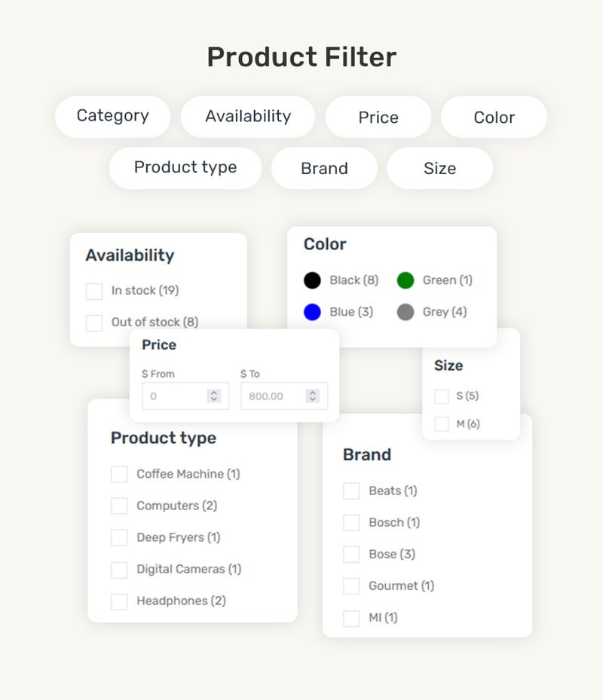The image size is (603, 700).
Task: Check the In stock checkbox
Action: 93,291
